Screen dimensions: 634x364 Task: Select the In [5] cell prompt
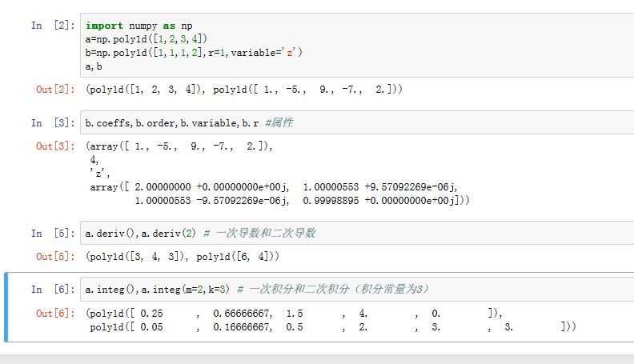click(x=51, y=233)
